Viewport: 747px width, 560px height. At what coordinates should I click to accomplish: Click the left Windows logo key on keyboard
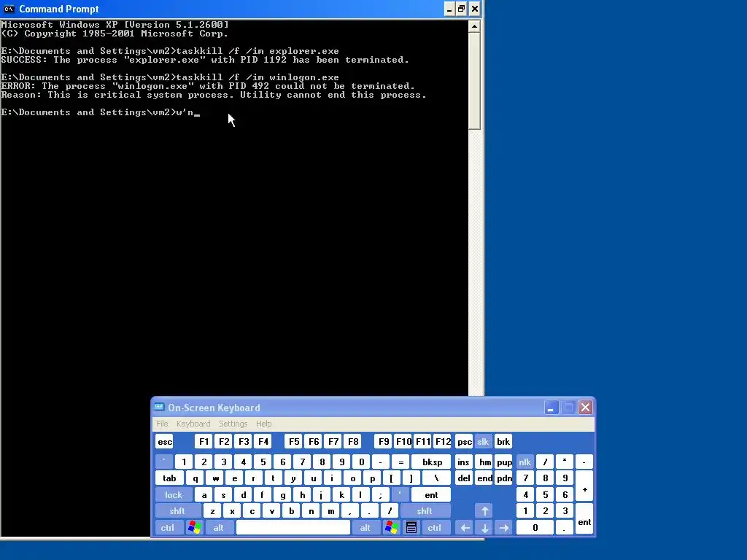(194, 528)
